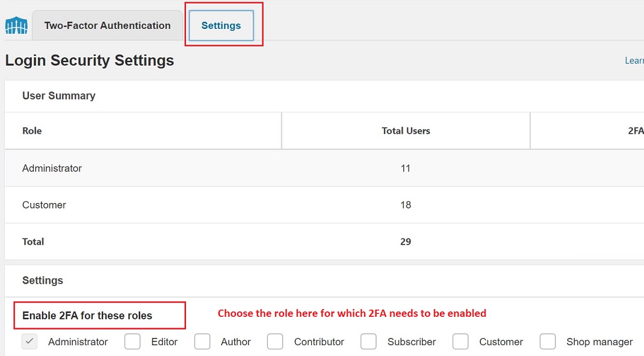The height and width of the screenshot is (356, 644).
Task: Uncheck the Administrator role checkbox
Action: tap(29, 342)
